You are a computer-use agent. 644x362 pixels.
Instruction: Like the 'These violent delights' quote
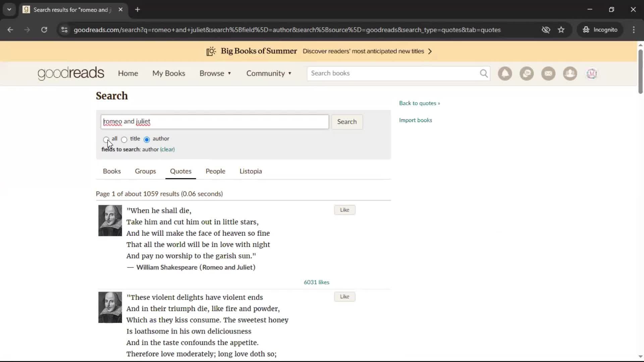344,297
